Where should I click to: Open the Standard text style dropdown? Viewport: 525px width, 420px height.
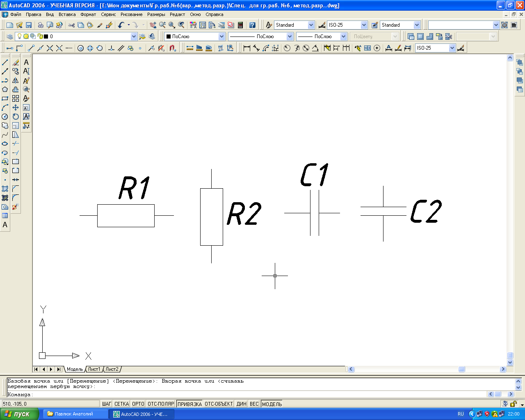[311, 25]
